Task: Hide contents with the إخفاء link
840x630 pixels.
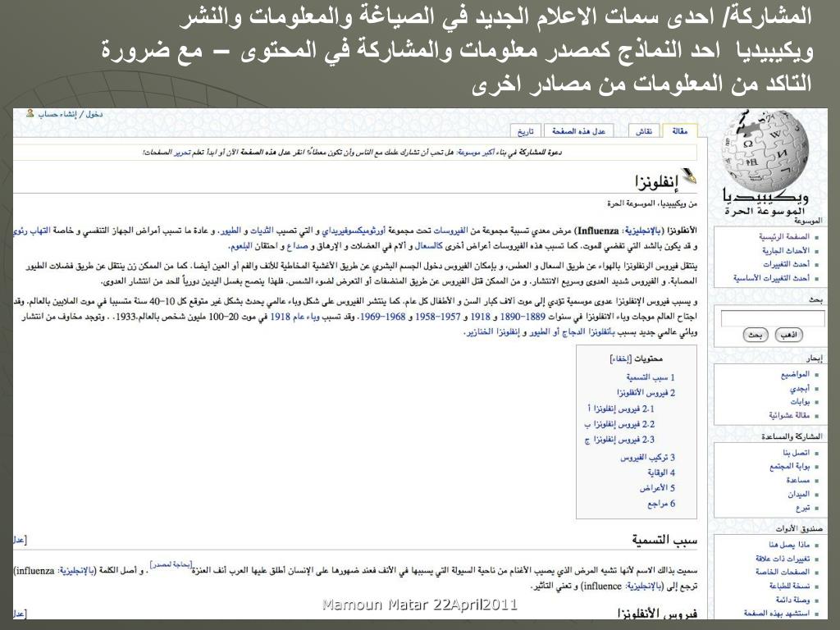Action: [x=621, y=359]
